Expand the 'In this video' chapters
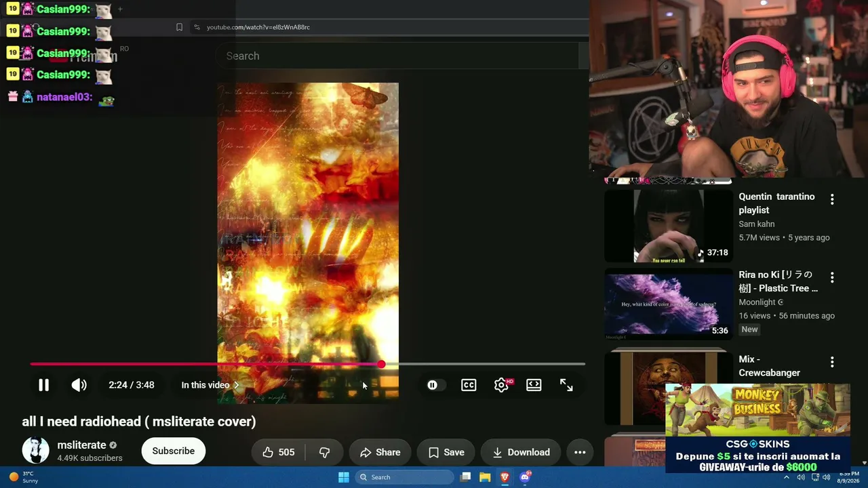The image size is (868, 488). 210,385
